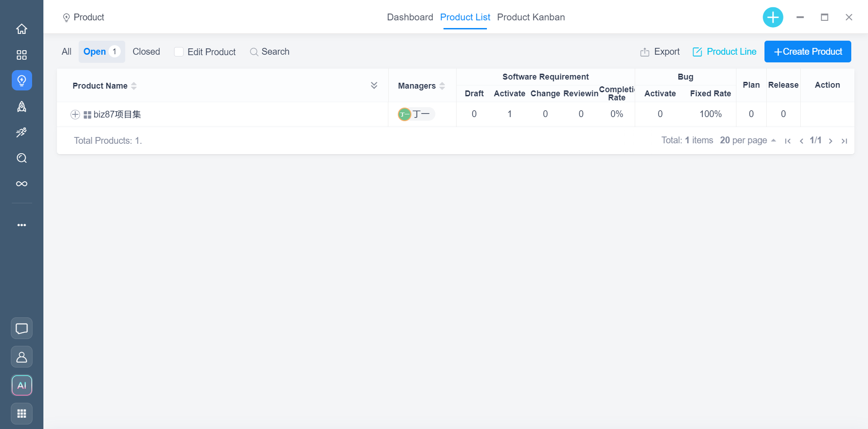The height and width of the screenshot is (429, 868).
Task: Open the 20 per page dropdown
Action: pyautogui.click(x=748, y=141)
